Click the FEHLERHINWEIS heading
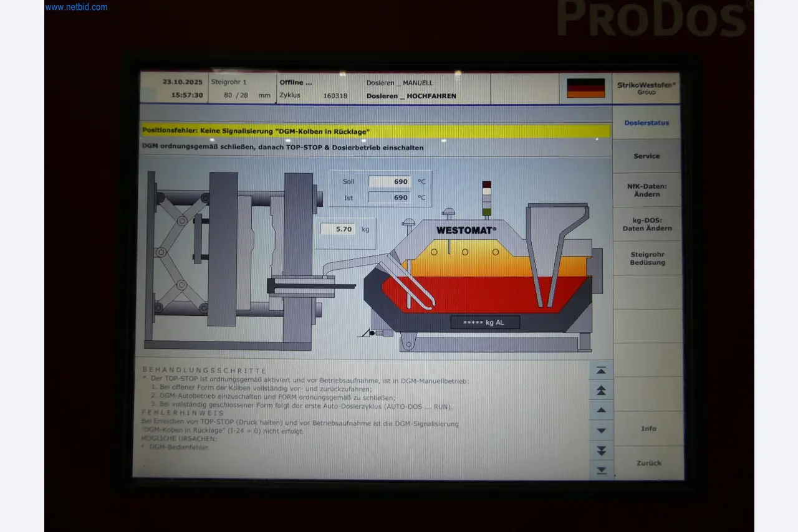 [182, 412]
